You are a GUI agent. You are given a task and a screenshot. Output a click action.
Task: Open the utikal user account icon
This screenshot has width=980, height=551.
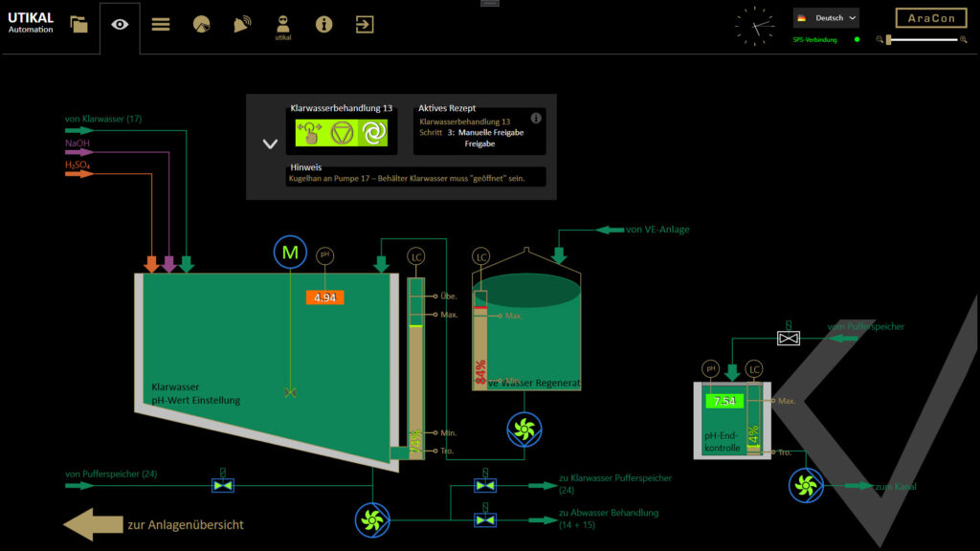(281, 23)
